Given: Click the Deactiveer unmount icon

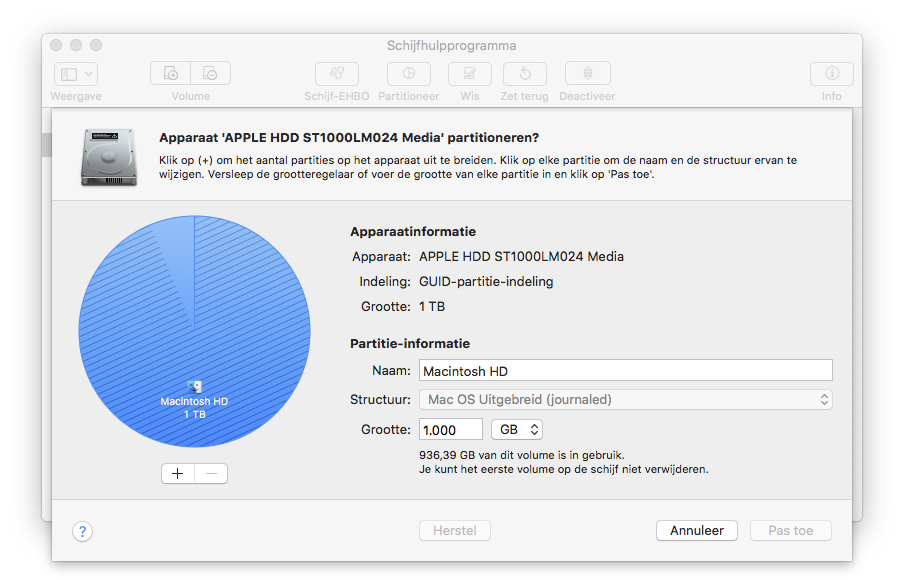Looking at the screenshot, I should point(587,73).
